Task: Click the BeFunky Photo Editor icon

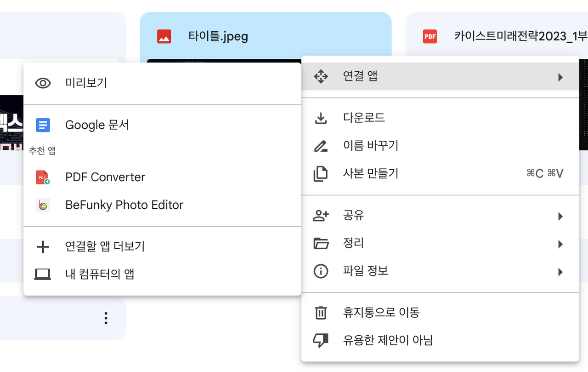Action: 43,205
